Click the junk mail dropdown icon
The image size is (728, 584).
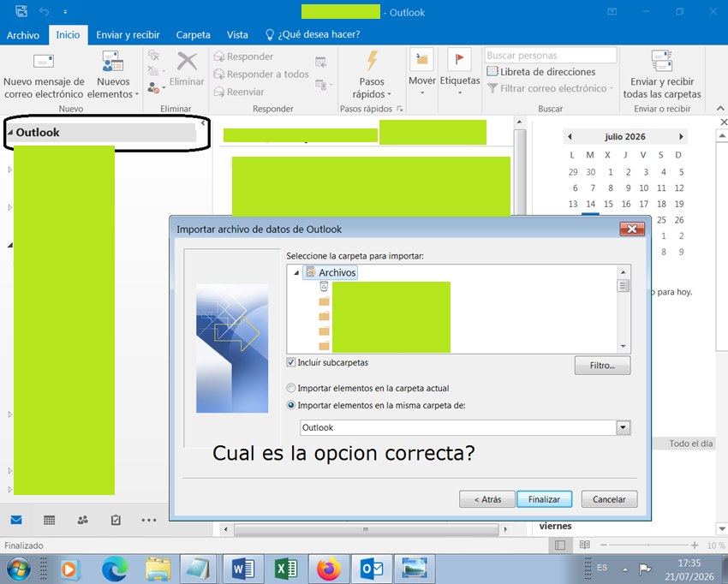(x=156, y=87)
